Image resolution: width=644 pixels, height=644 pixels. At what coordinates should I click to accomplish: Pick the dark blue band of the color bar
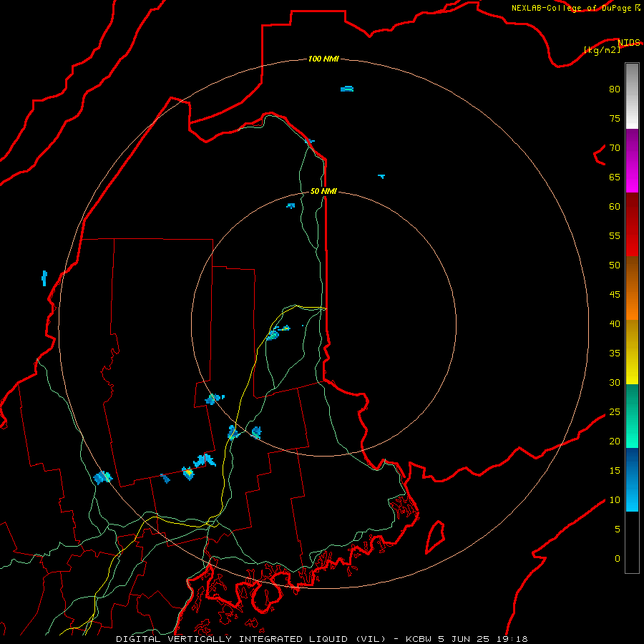632,463
